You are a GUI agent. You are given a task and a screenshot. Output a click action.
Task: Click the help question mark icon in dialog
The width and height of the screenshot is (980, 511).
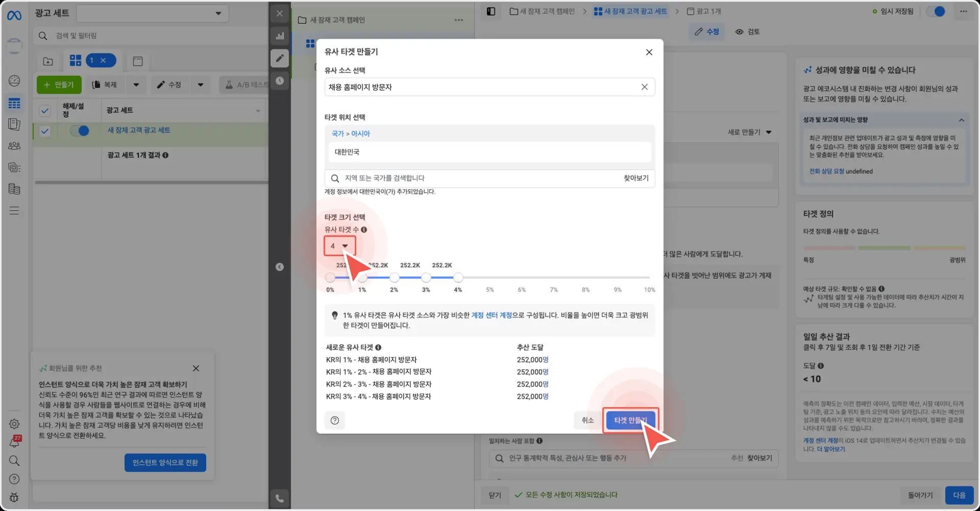coord(335,420)
